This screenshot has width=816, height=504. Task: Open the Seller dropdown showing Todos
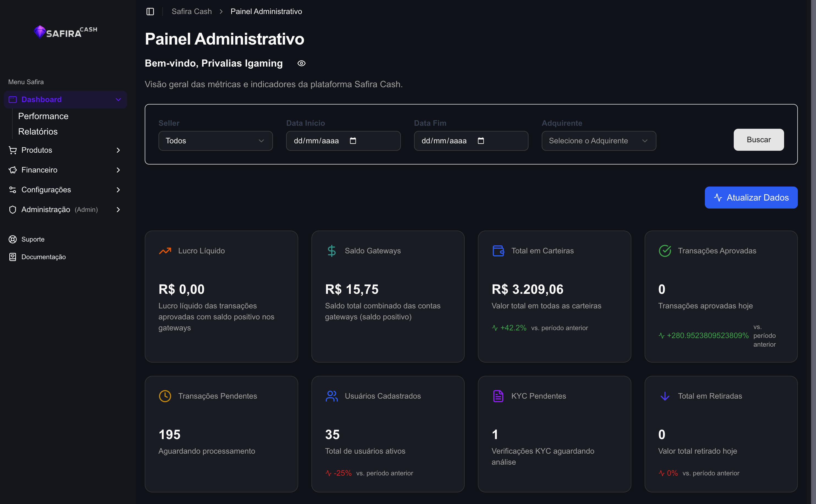[x=215, y=141]
